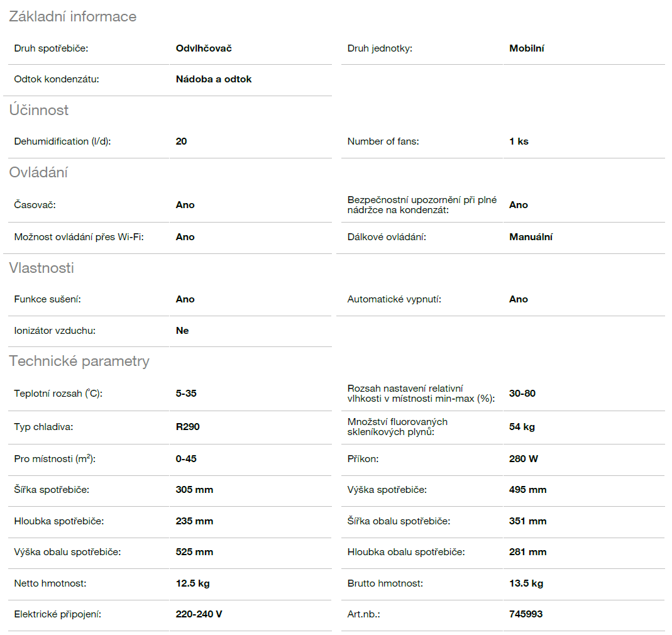The image size is (672, 635).
Task: Click the Automatické vypnutí label
Action: pos(394,299)
